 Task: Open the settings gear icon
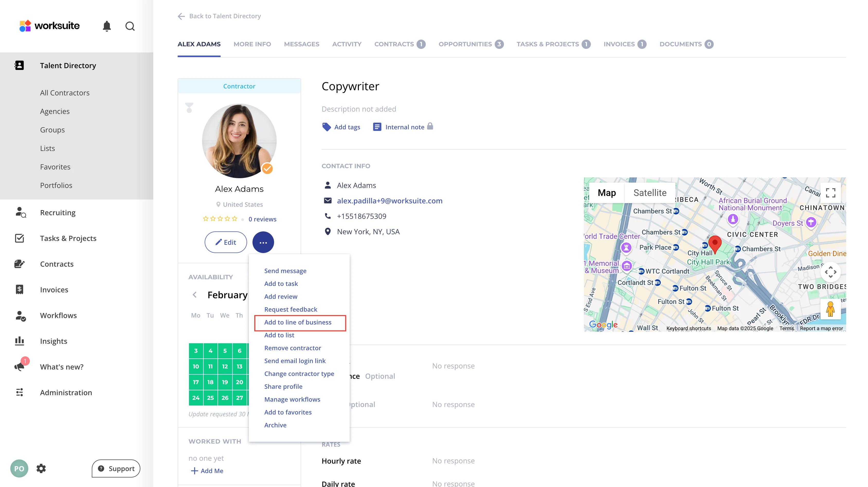41,468
